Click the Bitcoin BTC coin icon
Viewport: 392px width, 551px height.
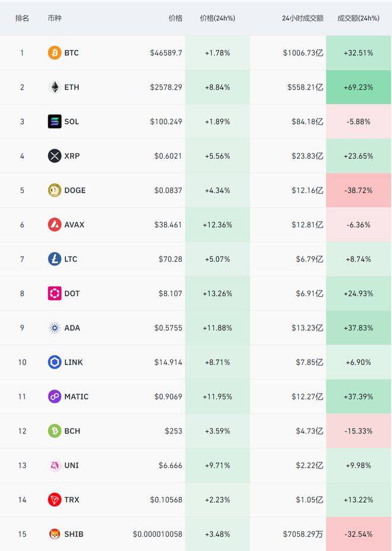[x=55, y=53]
